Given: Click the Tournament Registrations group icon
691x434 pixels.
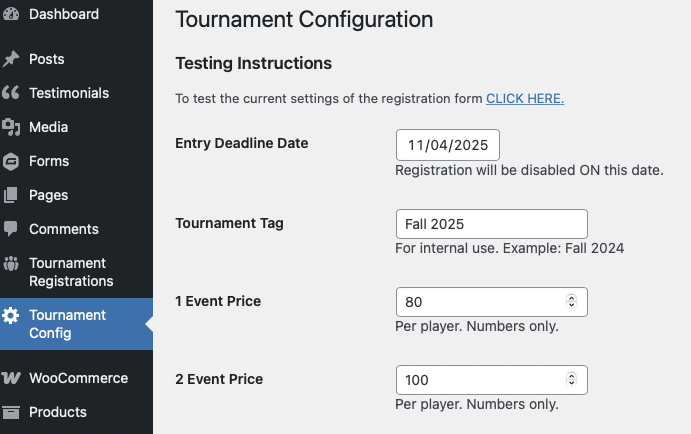Looking at the screenshot, I should [x=11, y=264].
